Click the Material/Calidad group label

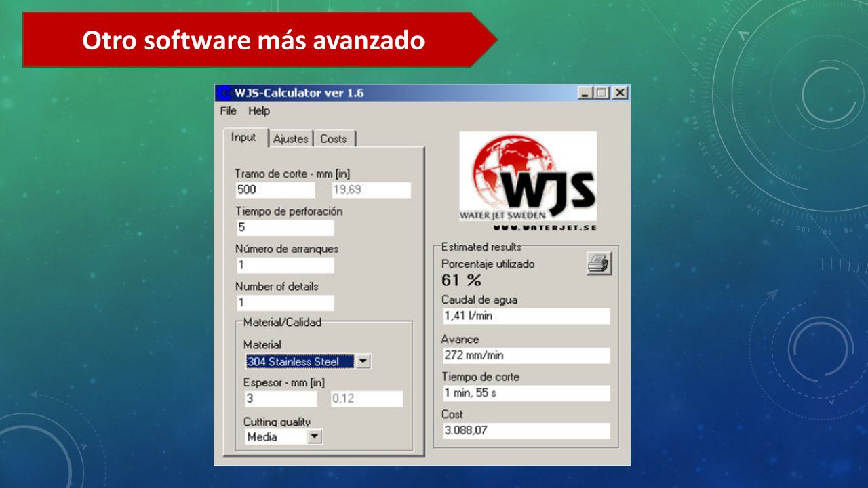coord(282,322)
